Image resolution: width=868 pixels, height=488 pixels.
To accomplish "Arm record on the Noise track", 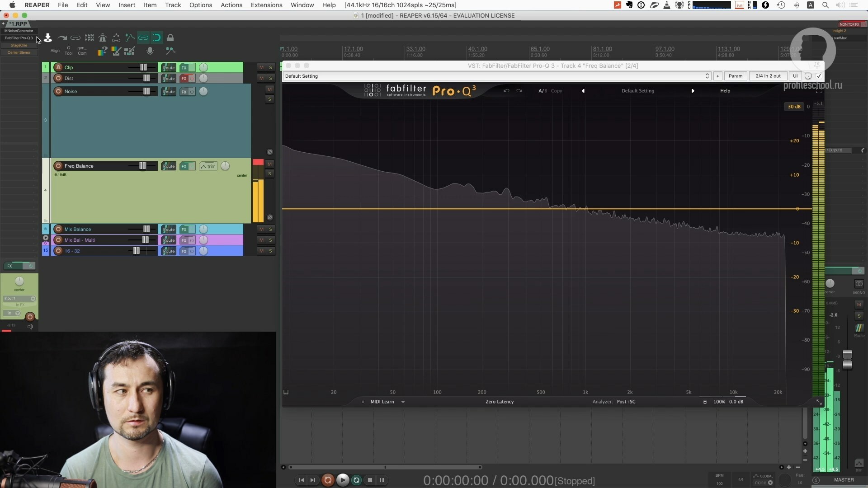I will (58, 91).
